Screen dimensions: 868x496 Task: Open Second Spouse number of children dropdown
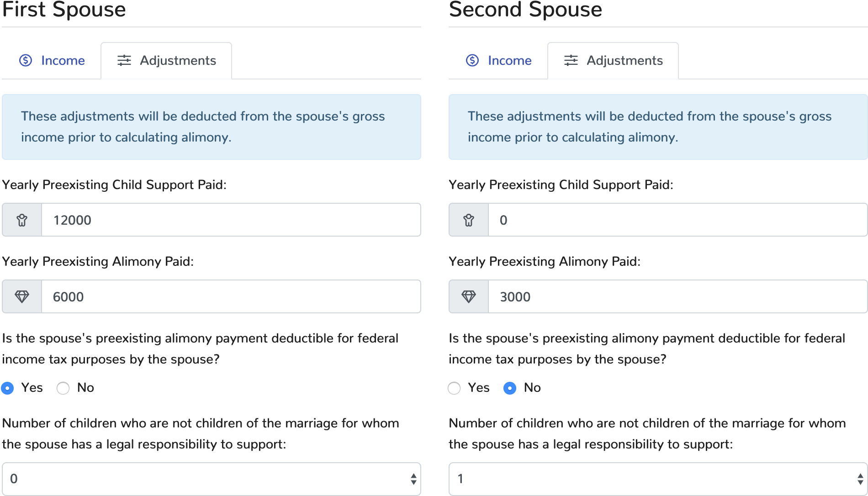pos(658,479)
